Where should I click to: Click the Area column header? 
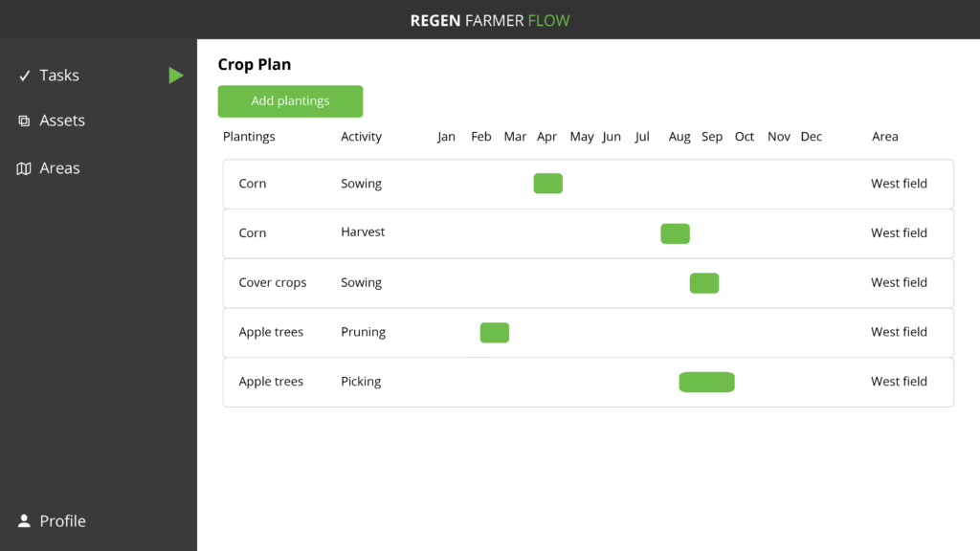click(885, 137)
